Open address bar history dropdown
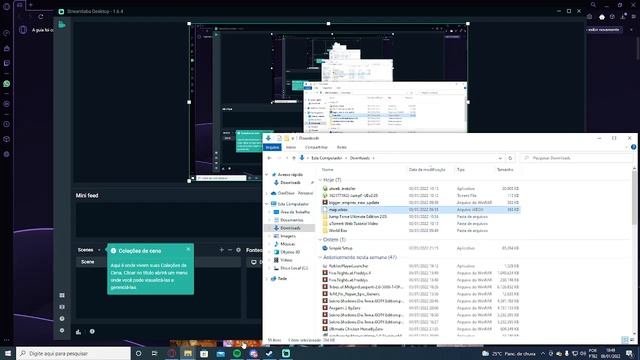 [x=500, y=158]
